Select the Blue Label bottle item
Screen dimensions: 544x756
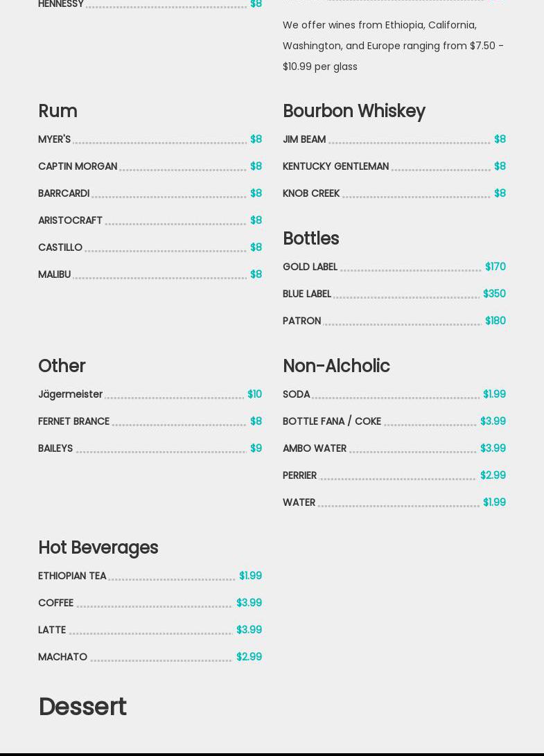[x=307, y=294]
